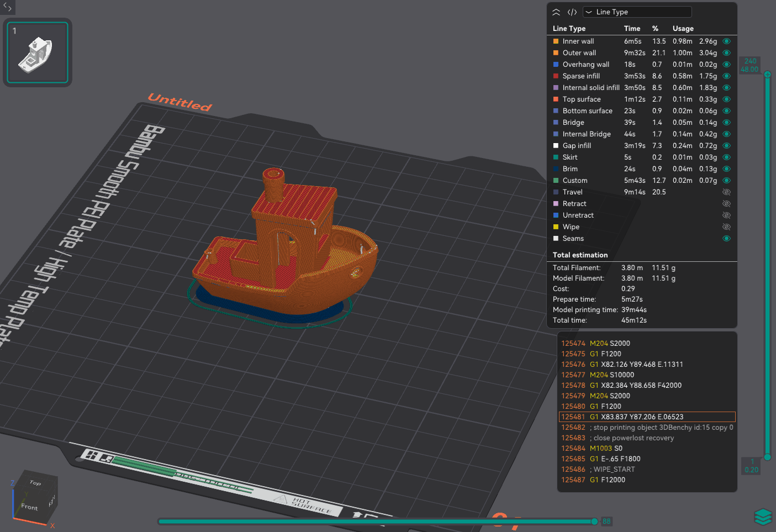Hide Inner wall lines with its eye icon
776x532 pixels.
pyautogui.click(x=727, y=41)
